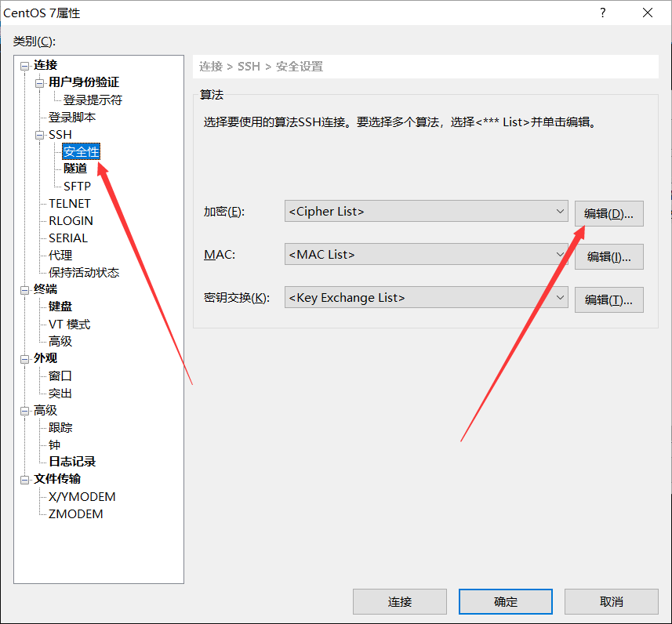Open the ZMODEM file transfer settings
Image resolution: width=672 pixels, height=624 pixels.
point(76,513)
